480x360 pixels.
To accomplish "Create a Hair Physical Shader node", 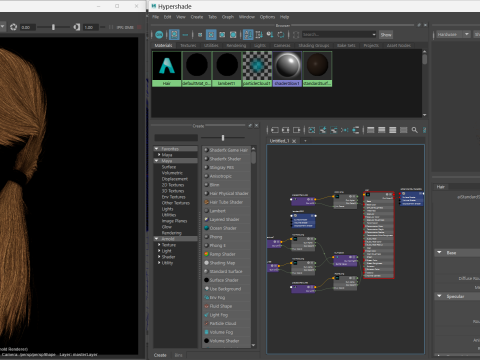I will (226, 193).
